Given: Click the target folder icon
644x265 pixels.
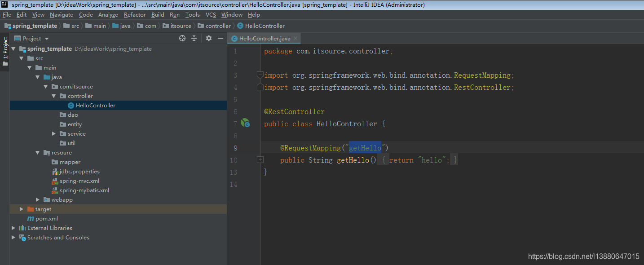Looking at the screenshot, I should [31, 209].
